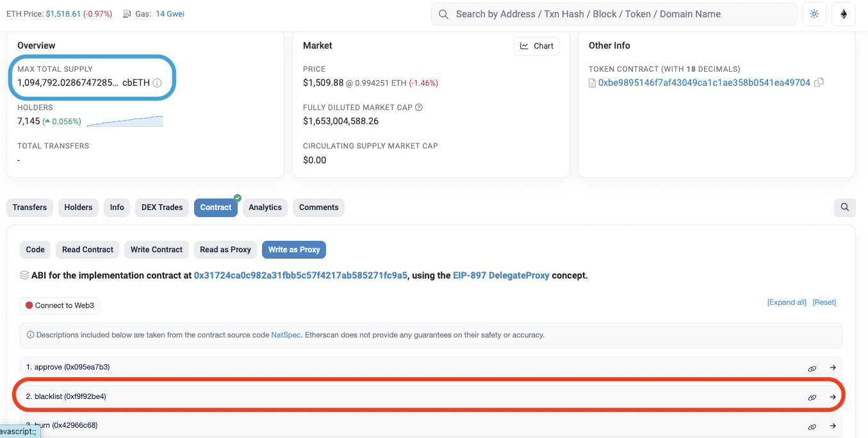Click the 14 Gwei gas link

tap(170, 14)
